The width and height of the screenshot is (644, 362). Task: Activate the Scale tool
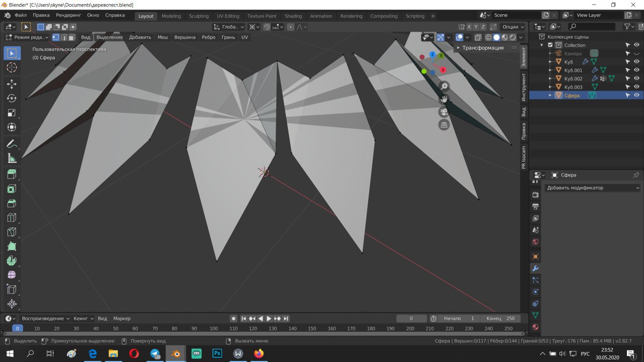[x=12, y=113]
